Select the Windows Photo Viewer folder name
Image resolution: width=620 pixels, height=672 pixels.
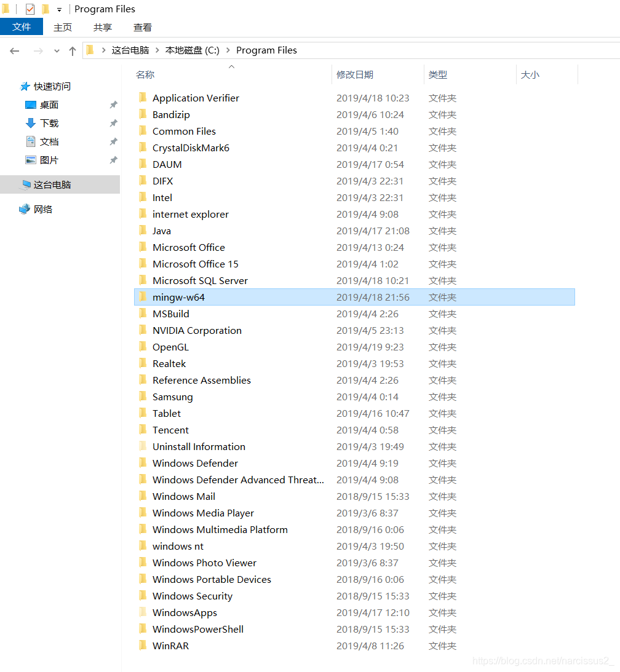(204, 563)
